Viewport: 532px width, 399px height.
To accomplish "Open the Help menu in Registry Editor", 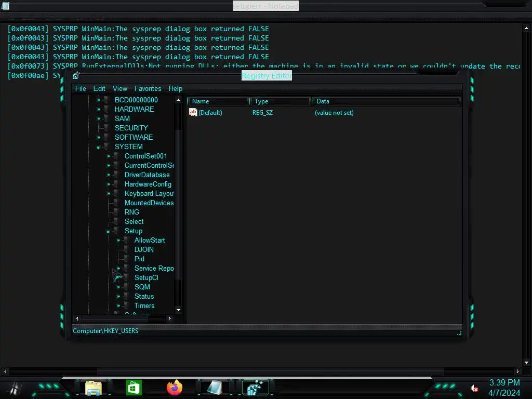I will (x=176, y=88).
